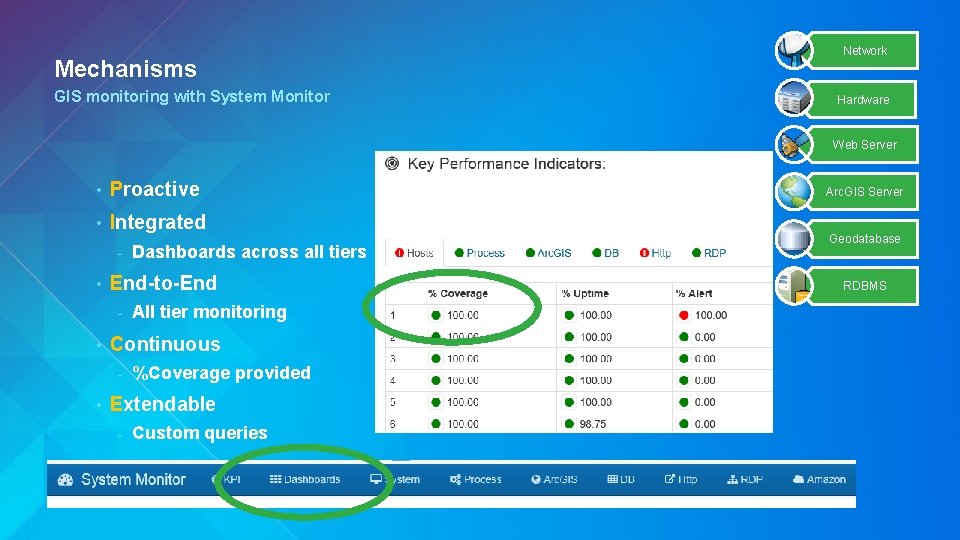Open ArcGIS in the System Monitor navbar
This screenshot has width=960, height=540.
point(554,479)
